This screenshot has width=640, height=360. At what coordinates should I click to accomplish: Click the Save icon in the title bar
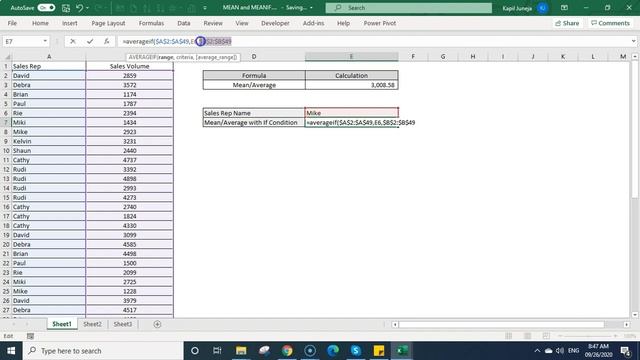66,8
